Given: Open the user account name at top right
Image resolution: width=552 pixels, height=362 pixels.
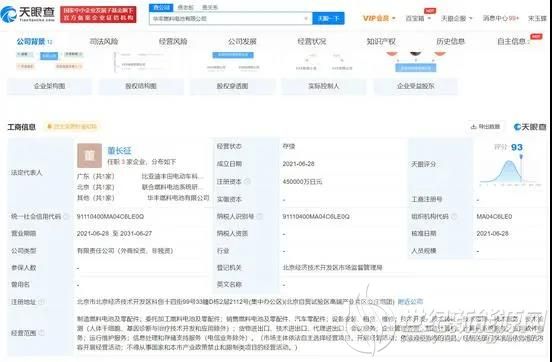Looking at the screenshot, I should [x=537, y=18].
